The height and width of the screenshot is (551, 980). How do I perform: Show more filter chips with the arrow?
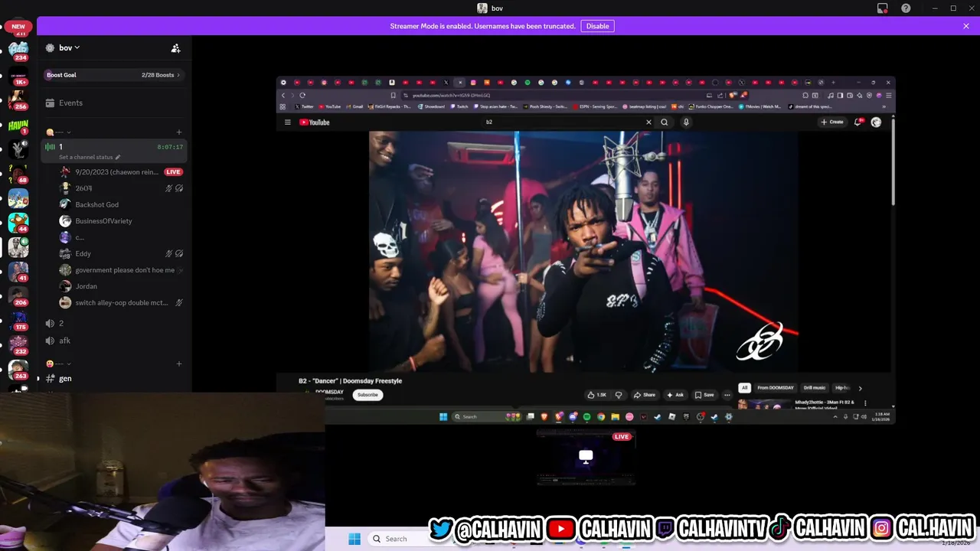[x=860, y=388]
